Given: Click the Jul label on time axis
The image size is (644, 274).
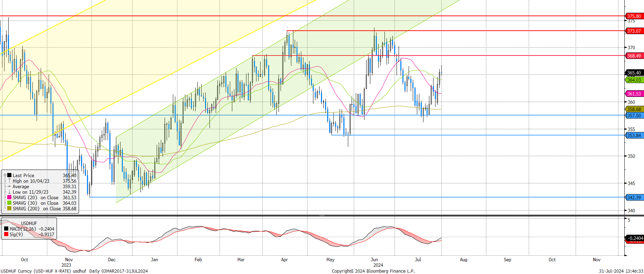Looking at the screenshot, I should [x=418, y=260].
